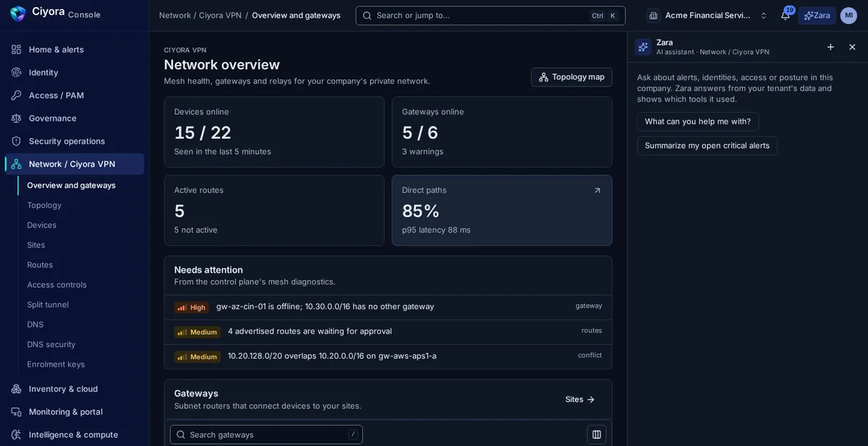The width and height of the screenshot is (868, 446).
Task: Close the Zara assistant panel
Action: click(x=852, y=47)
